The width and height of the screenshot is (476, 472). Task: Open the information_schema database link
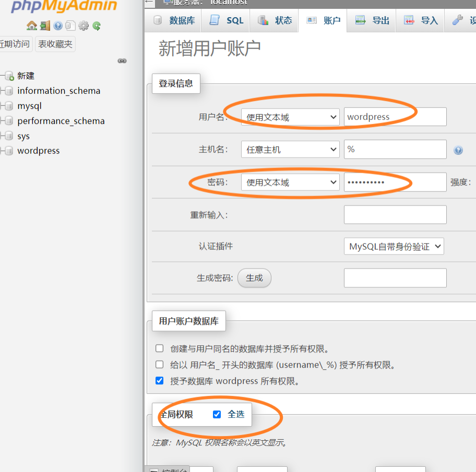pos(59,91)
